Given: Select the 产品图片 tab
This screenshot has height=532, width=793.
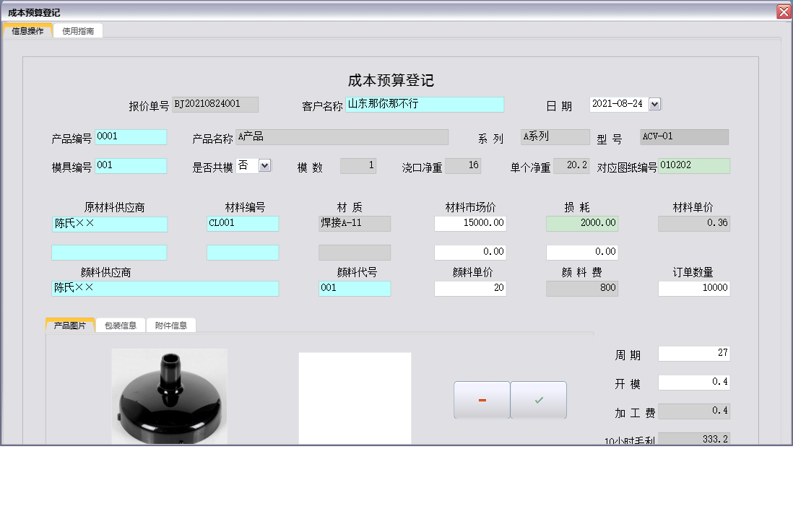Looking at the screenshot, I should [x=70, y=324].
